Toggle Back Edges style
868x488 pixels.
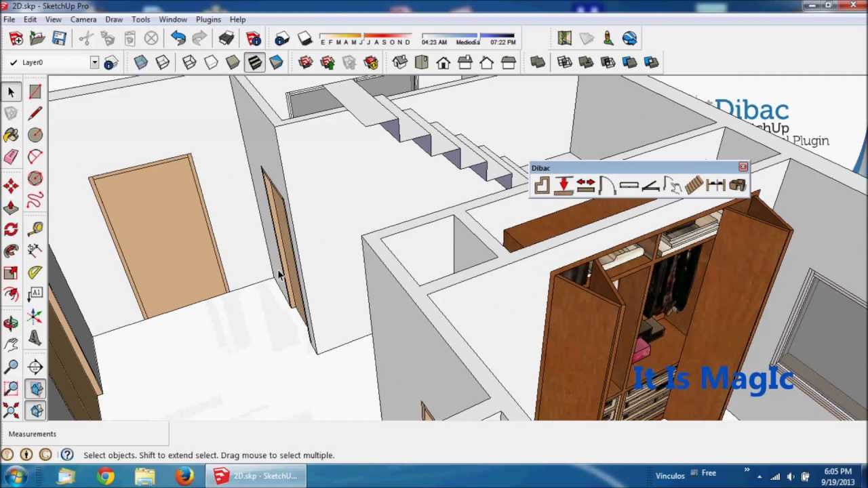(162, 62)
